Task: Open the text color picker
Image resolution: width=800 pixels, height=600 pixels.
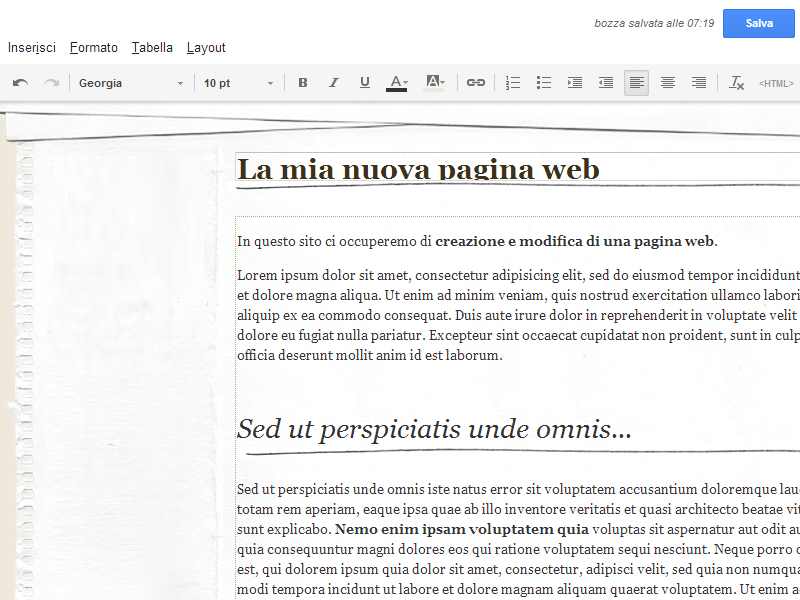Action: coord(398,83)
